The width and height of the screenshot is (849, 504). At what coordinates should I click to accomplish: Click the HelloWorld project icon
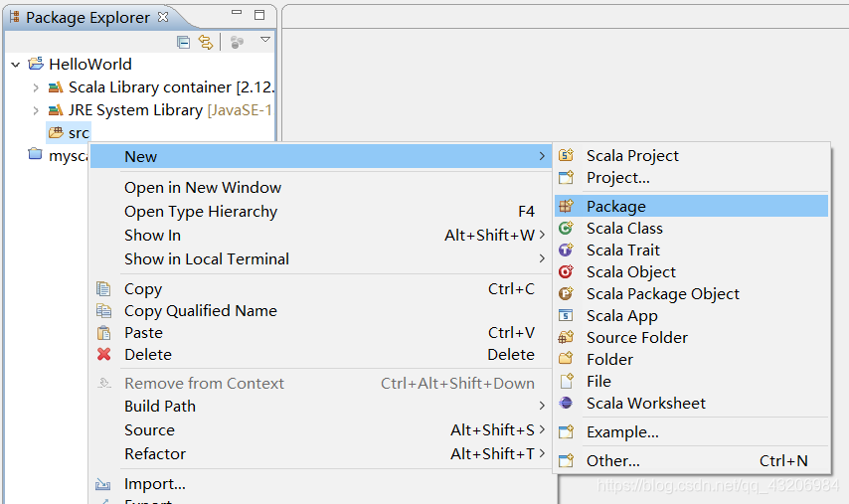pyautogui.click(x=36, y=64)
